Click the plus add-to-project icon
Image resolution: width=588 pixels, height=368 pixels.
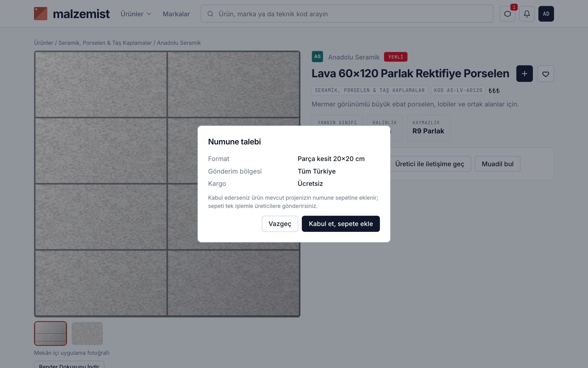524,74
